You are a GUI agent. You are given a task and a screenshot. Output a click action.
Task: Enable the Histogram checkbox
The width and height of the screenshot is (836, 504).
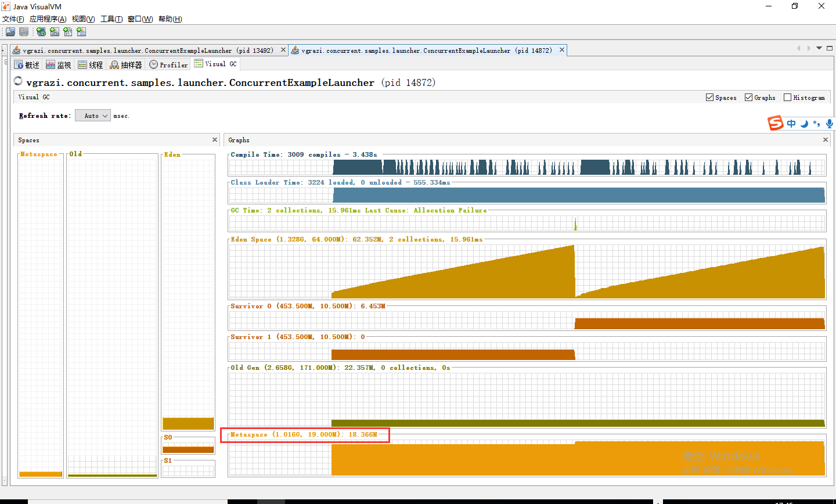coord(787,98)
